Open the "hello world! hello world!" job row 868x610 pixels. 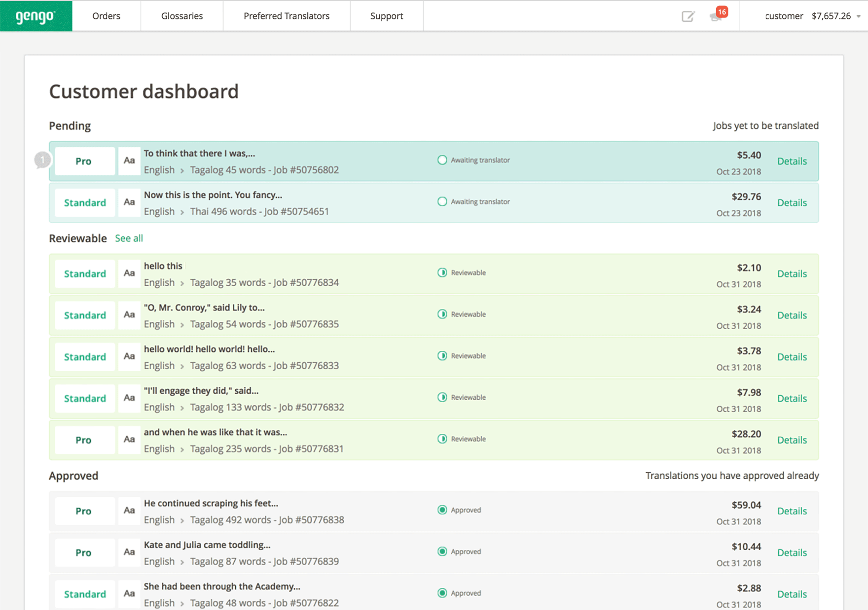pos(209,349)
